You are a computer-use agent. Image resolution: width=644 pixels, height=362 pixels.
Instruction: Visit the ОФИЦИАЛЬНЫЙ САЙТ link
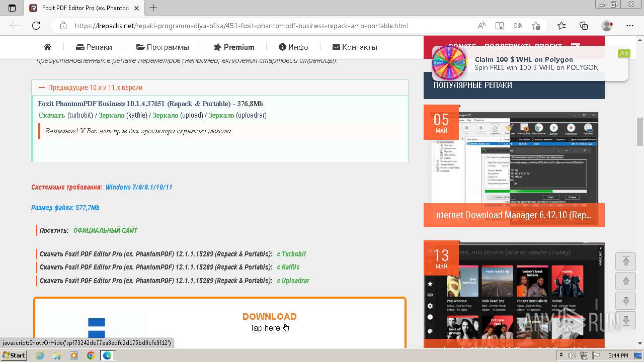[105, 230]
